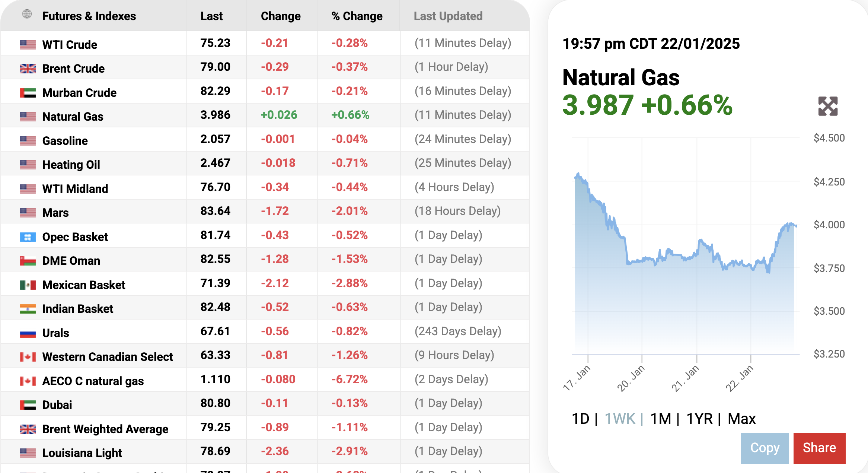Click the chart timestamp 19:57 pm CDT
Screen dimensions: 868x473
coord(651,44)
